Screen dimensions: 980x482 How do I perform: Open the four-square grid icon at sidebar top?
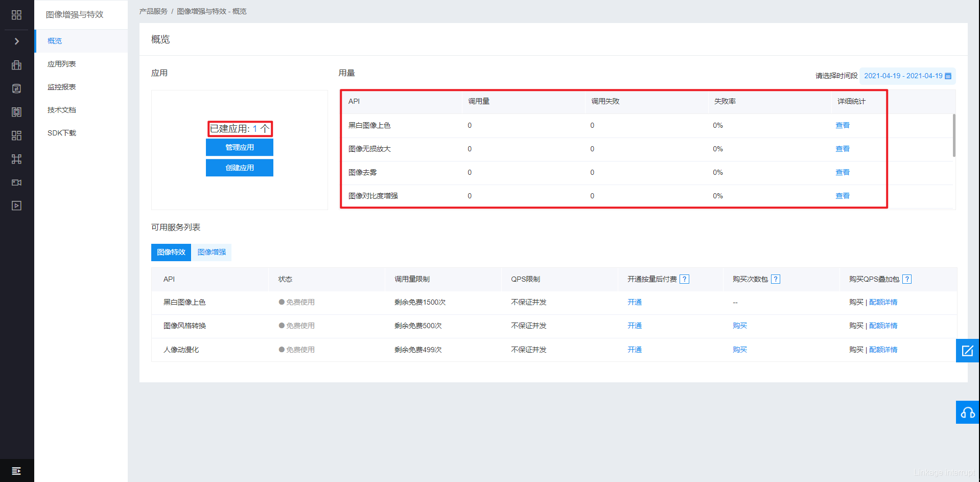coord(16,15)
